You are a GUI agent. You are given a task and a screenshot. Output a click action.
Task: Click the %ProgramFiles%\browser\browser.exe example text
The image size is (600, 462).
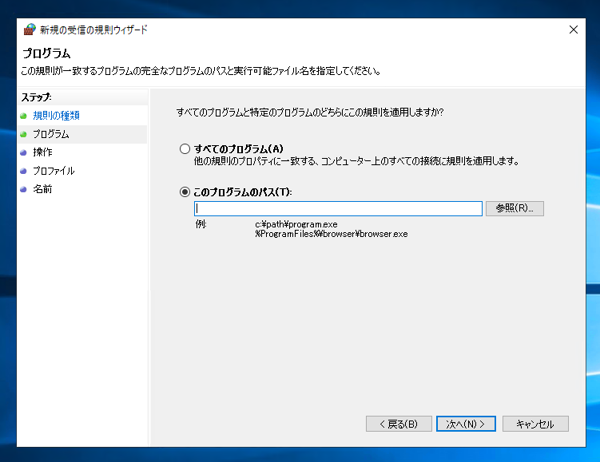(x=331, y=234)
